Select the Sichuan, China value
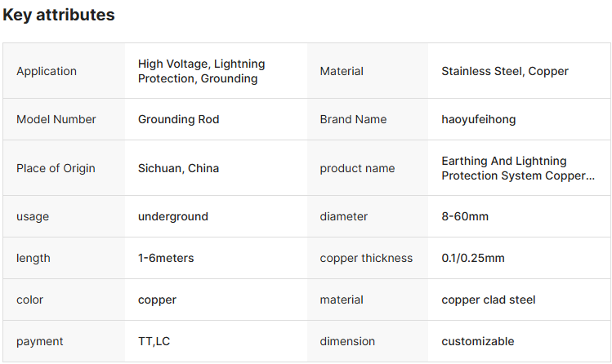 pyautogui.click(x=178, y=168)
